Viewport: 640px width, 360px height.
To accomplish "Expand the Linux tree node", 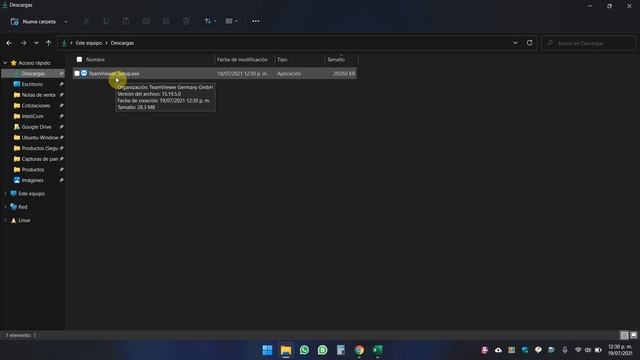I will pyautogui.click(x=5, y=220).
